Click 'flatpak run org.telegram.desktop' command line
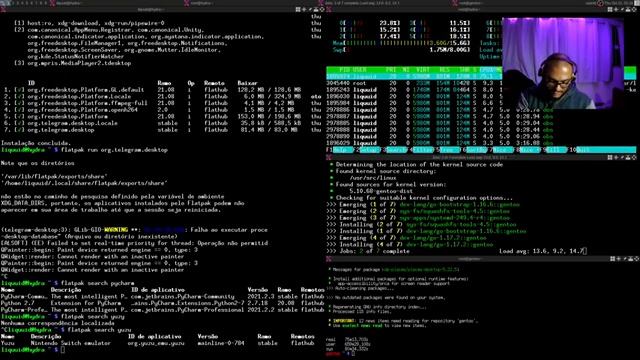 [114, 150]
